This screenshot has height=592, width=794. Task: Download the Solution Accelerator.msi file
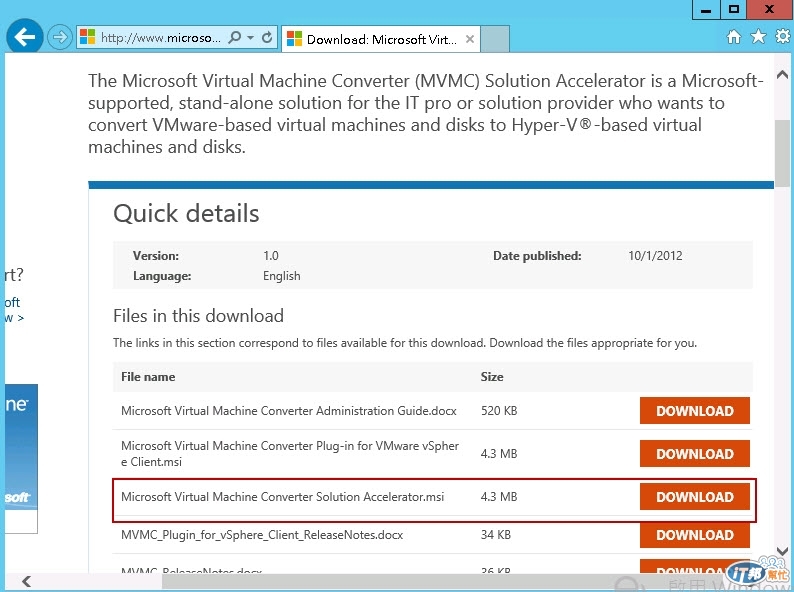click(x=694, y=497)
